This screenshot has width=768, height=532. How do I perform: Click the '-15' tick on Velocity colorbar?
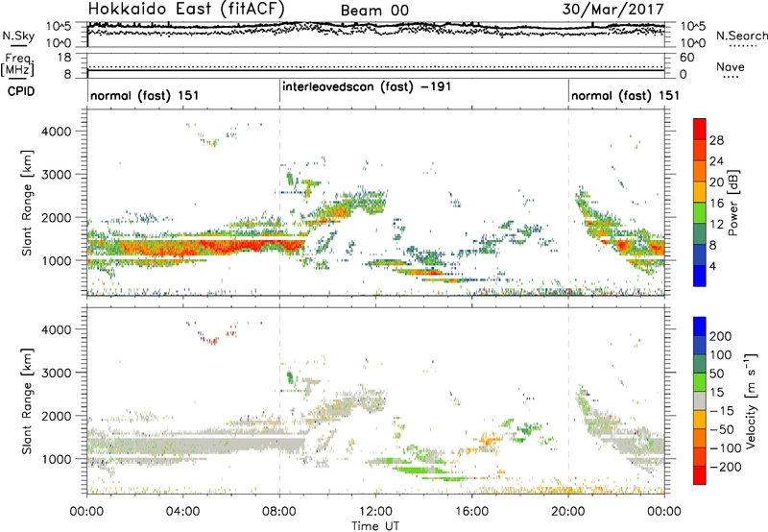pyautogui.click(x=722, y=410)
